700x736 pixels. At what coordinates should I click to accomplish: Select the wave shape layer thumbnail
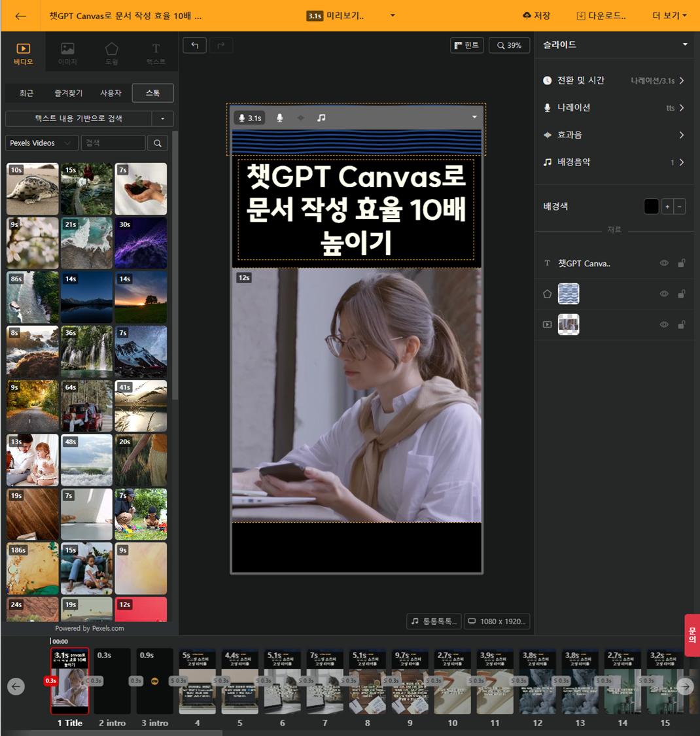568,294
